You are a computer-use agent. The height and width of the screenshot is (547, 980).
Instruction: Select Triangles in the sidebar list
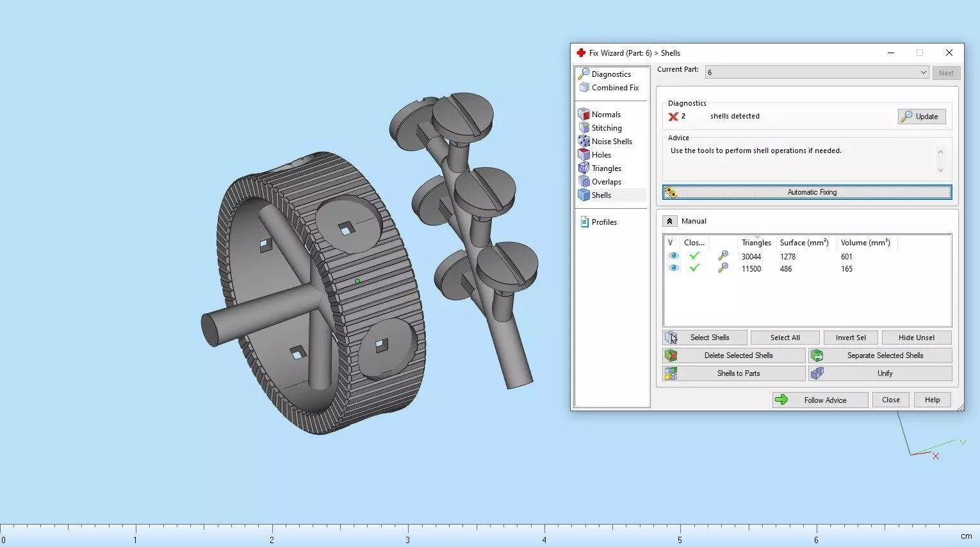click(x=607, y=168)
